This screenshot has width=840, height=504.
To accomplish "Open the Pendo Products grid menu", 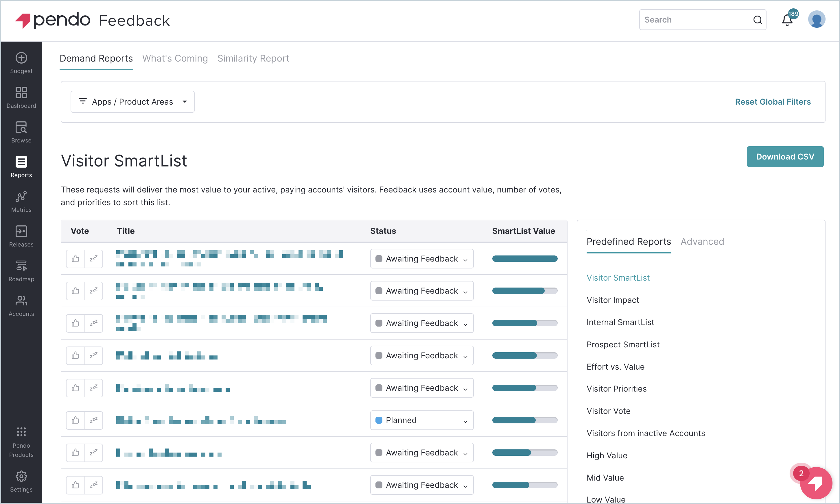I will point(21,442).
